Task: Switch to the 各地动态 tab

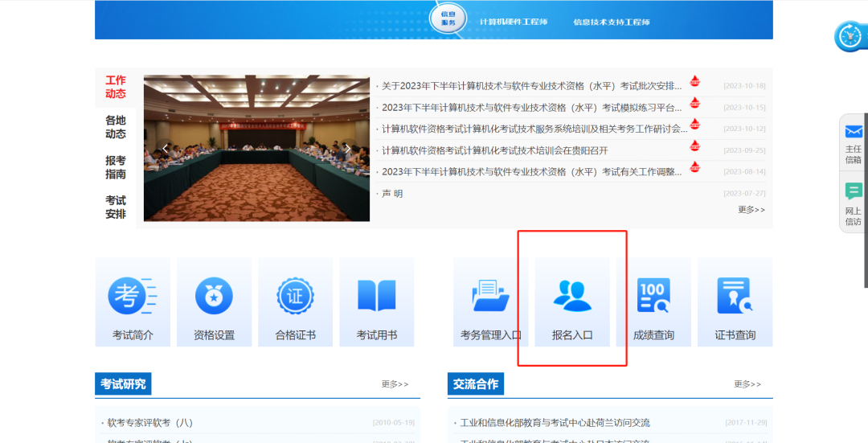Action: pyautogui.click(x=116, y=127)
